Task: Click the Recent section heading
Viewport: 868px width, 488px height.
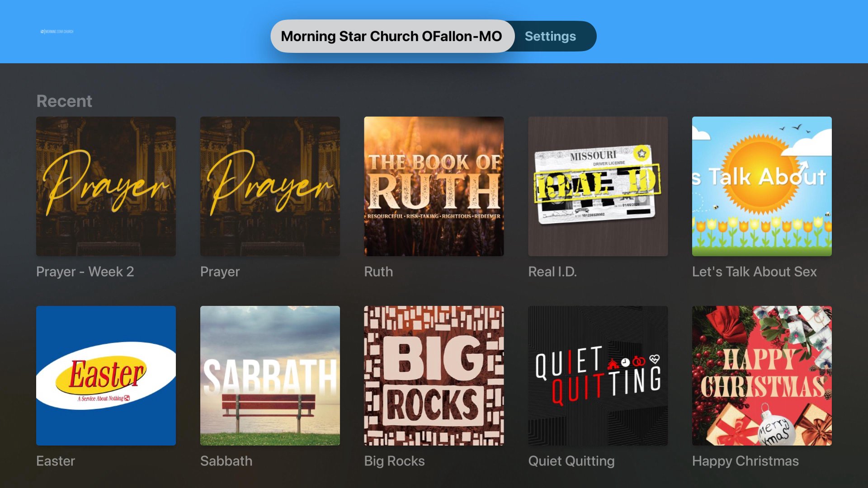Action: pos(64,101)
